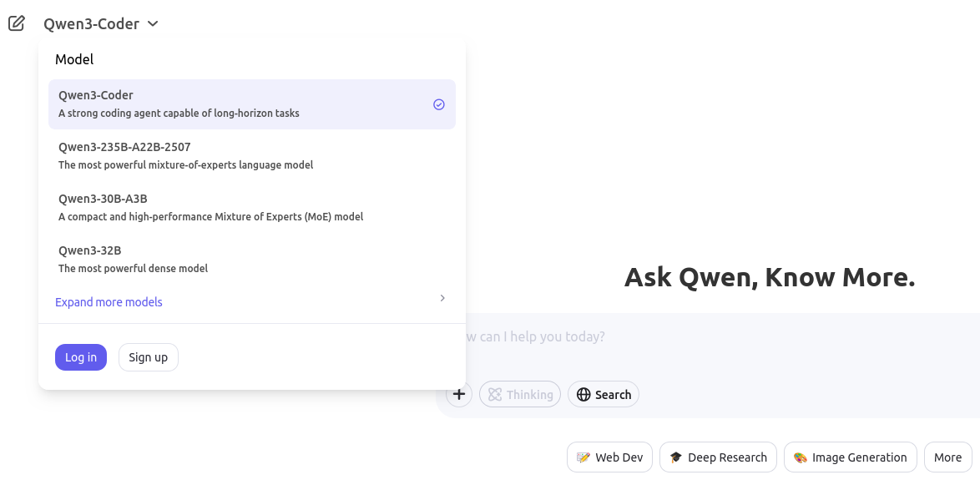Click the Model heading text
Viewport: 980px width, 480px height.
[x=74, y=59]
